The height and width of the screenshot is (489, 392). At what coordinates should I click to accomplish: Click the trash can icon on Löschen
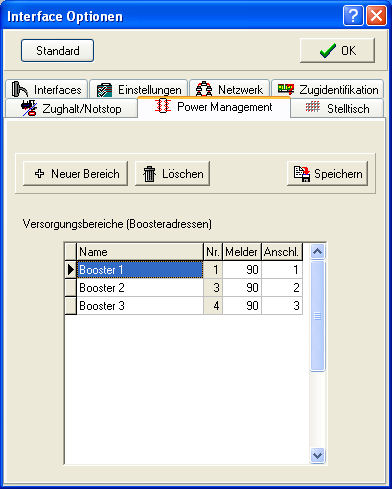pos(149,174)
